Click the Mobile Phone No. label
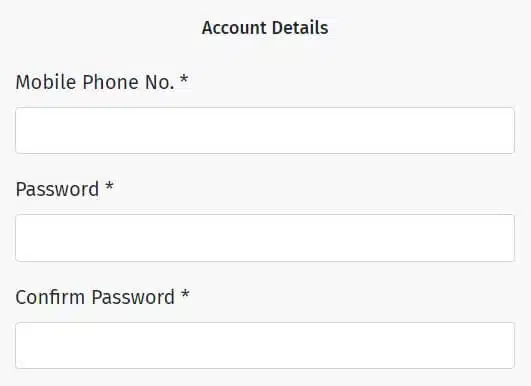This screenshot has width=531, height=386. pos(95,82)
